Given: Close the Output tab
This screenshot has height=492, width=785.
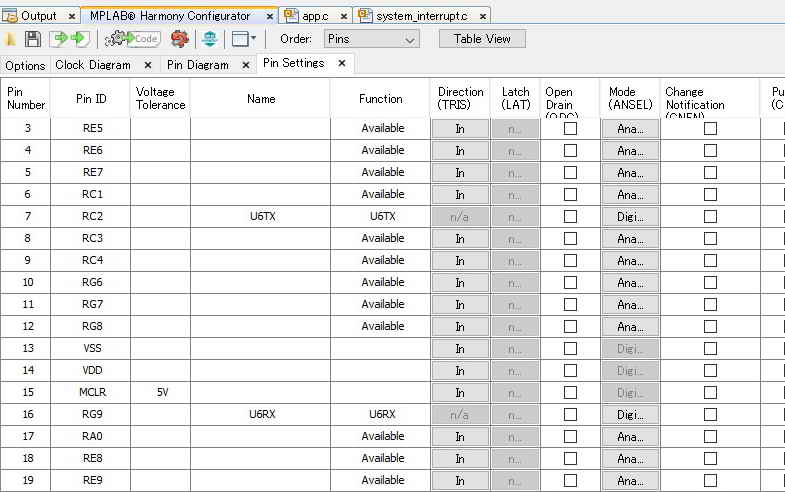Looking at the screenshot, I should coord(72,17).
